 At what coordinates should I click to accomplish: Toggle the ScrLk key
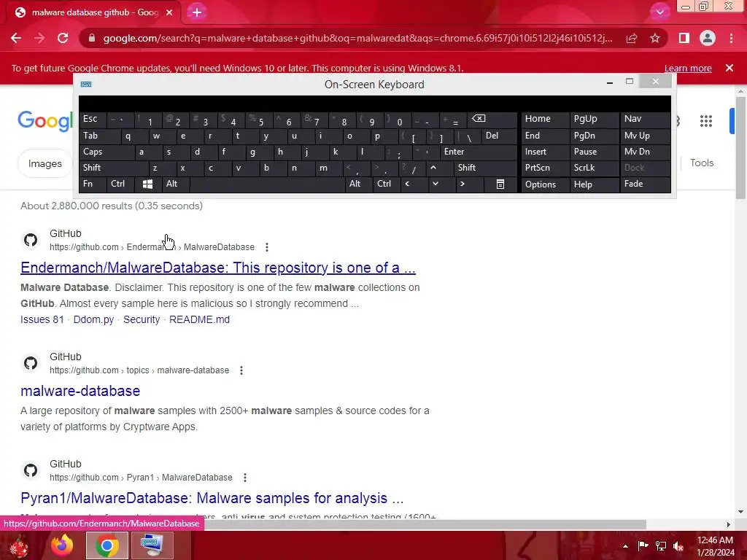click(x=594, y=168)
